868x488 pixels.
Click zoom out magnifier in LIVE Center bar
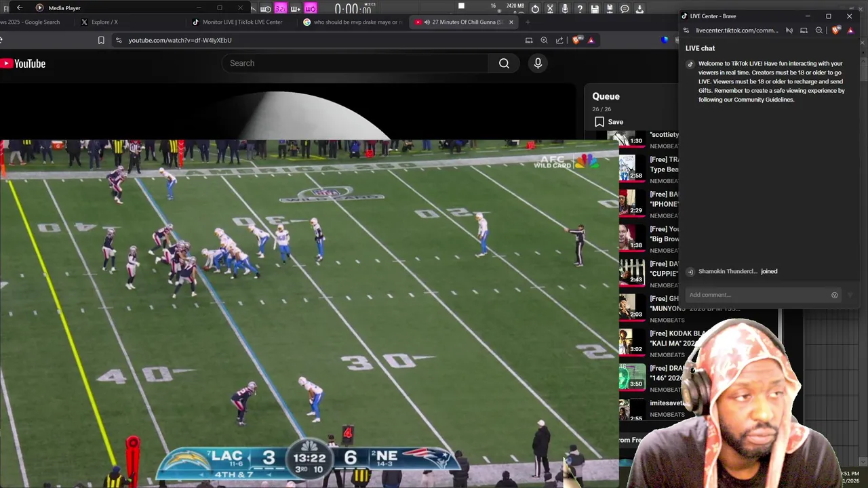819,30
